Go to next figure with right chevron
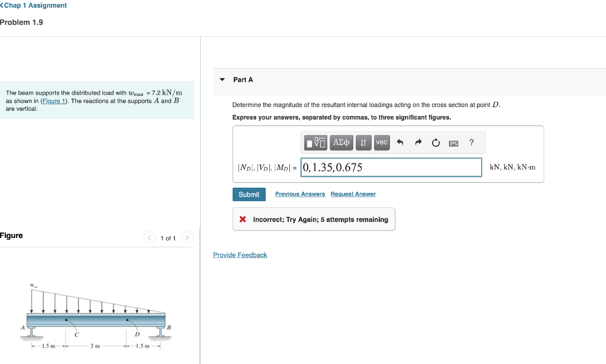606x364 pixels. click(186, 237)
